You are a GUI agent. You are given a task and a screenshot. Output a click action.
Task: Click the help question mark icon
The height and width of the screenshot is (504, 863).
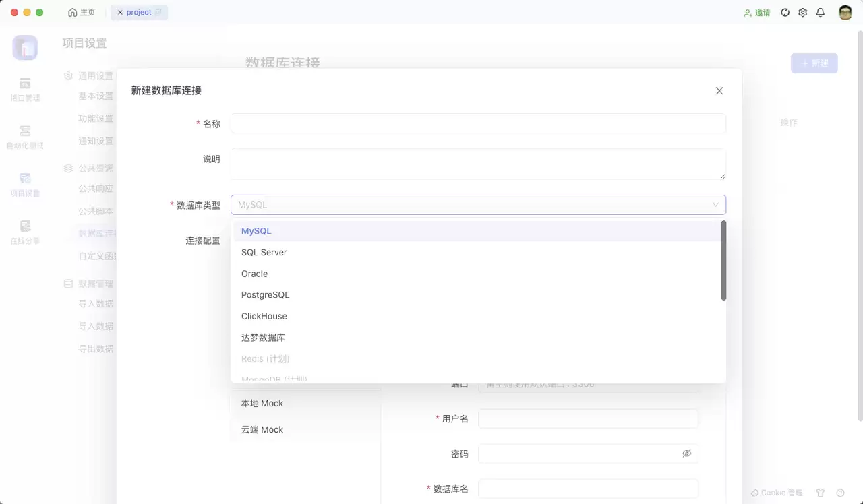(x=840, y=493)
